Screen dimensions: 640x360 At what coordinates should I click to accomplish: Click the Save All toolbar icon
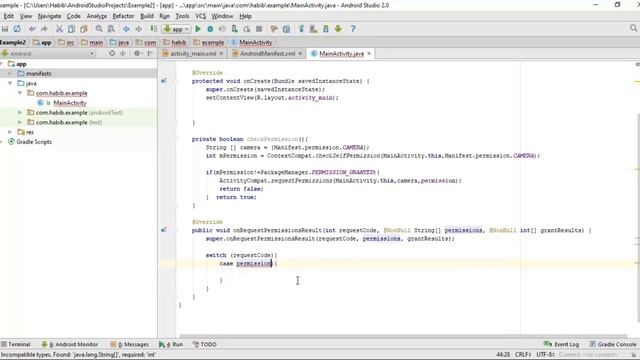point(5,29)
